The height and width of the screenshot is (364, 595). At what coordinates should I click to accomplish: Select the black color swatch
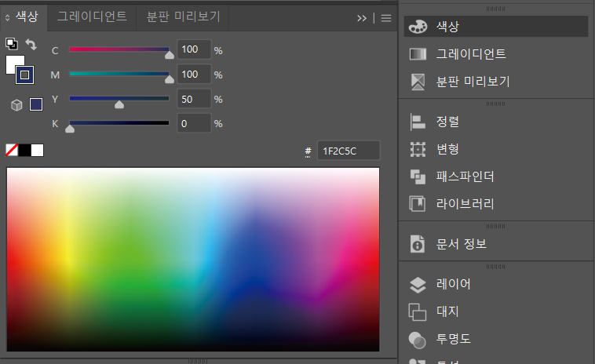point(24,150)
